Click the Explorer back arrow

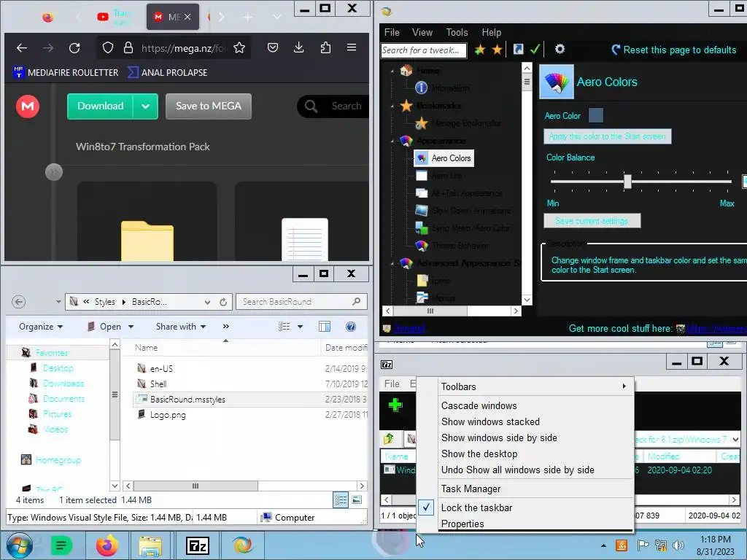18,302
